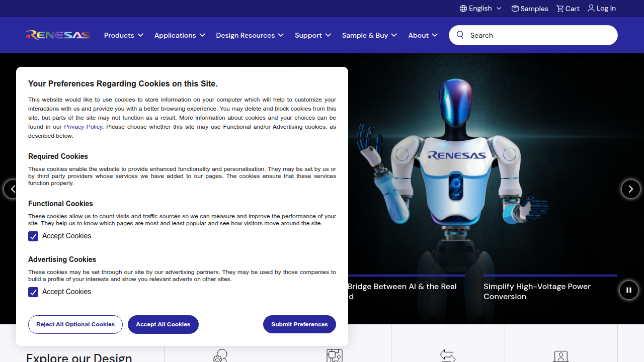
Task: Expand the Products menu
Action: click(x=124, y=35)
